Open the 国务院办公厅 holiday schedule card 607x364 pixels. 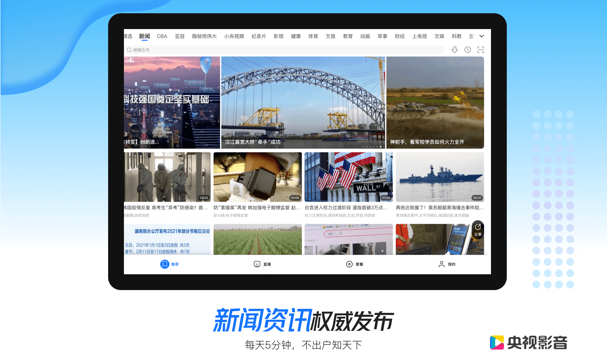pyautogui.click(x=167, y=240)
